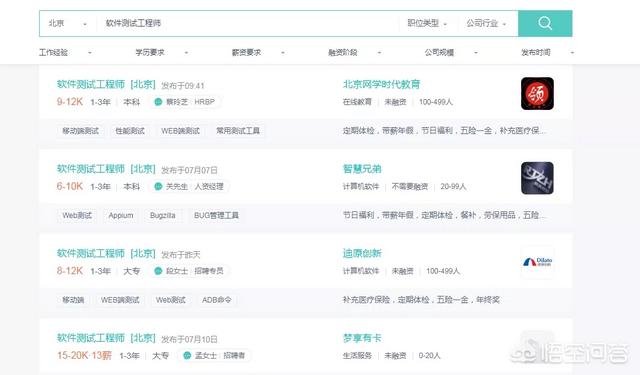The height and width of the screenshot is (375, 640).
Task: Open the job posted 07月07日
Action: click(x=106, y=169)
